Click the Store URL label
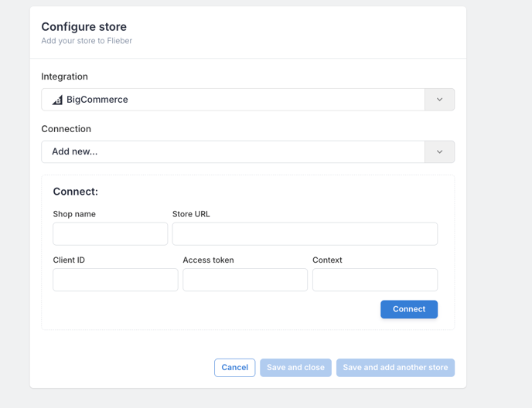 (x=191, y=214)
